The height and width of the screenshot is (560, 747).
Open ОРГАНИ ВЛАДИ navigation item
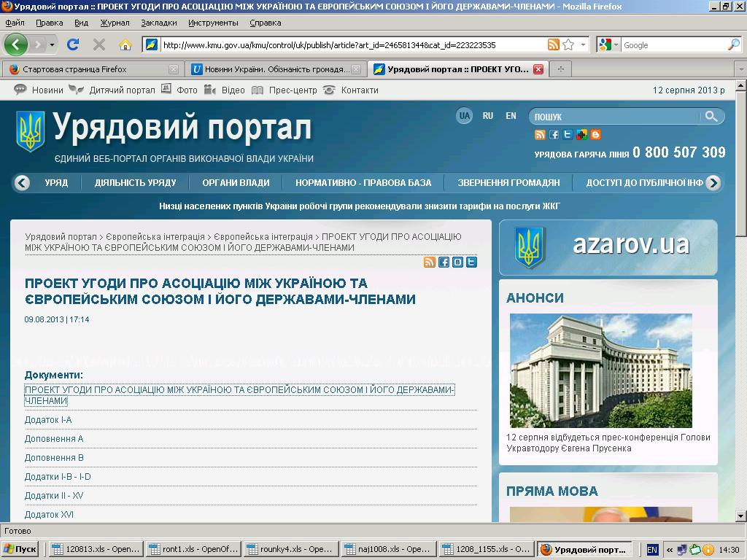coord(236,183)
